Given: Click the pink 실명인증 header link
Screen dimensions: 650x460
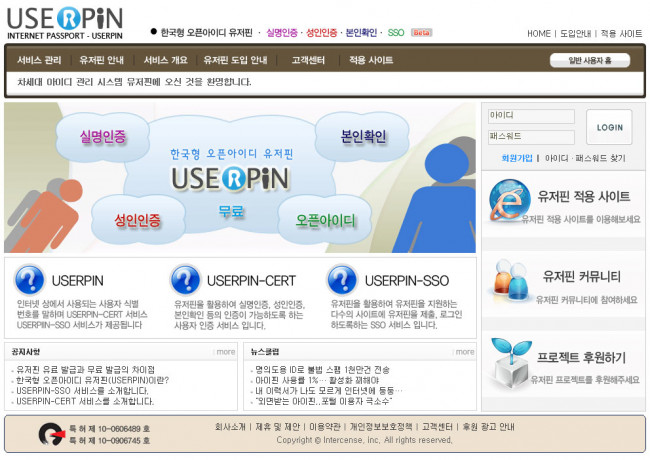Looking at the screenshot, I should (282, 32).
